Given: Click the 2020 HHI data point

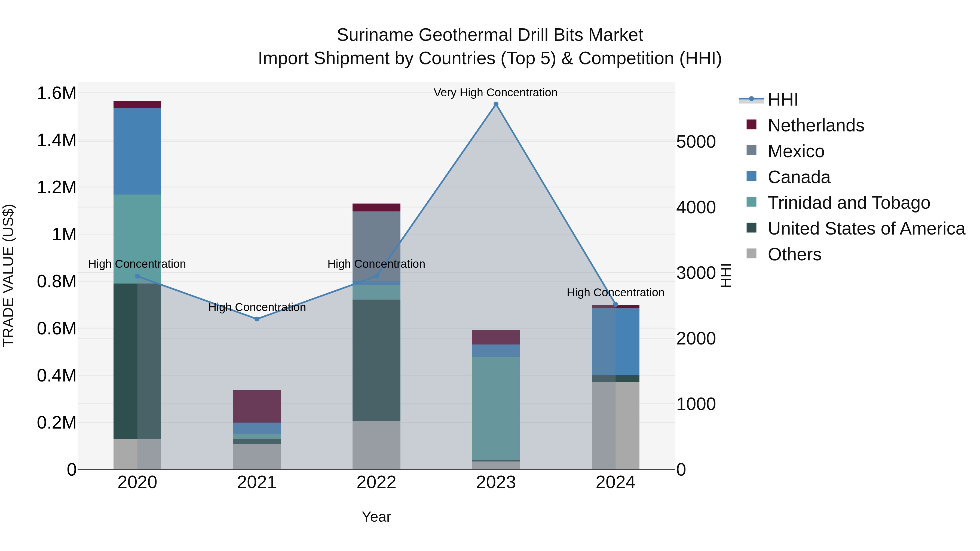Looking at the screenshot, I should 137,276.
